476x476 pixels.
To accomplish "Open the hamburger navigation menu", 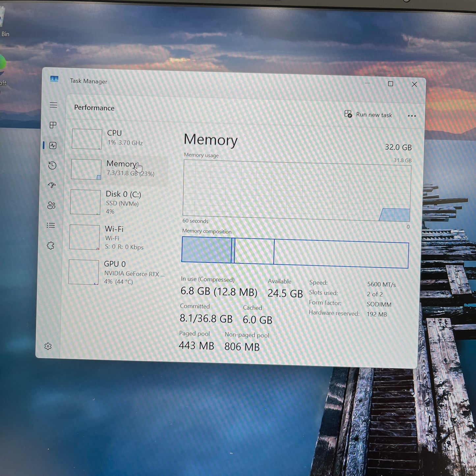I will [x=53, y=105].
